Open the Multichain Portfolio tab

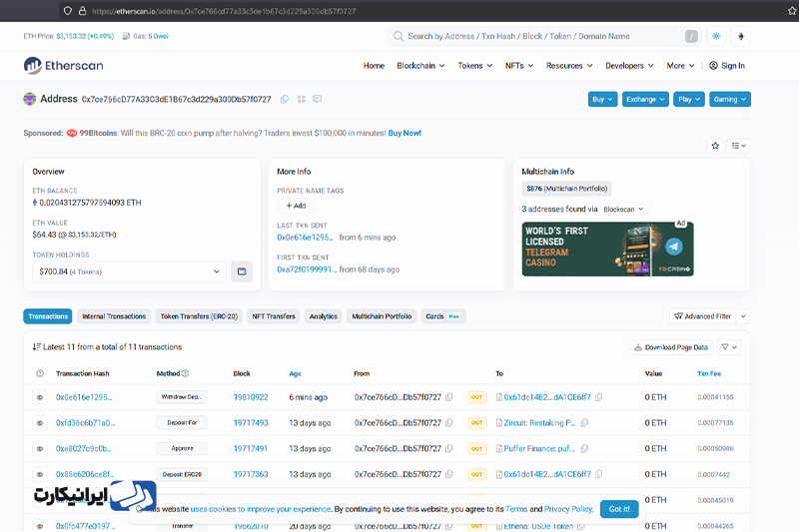point(382,316)
